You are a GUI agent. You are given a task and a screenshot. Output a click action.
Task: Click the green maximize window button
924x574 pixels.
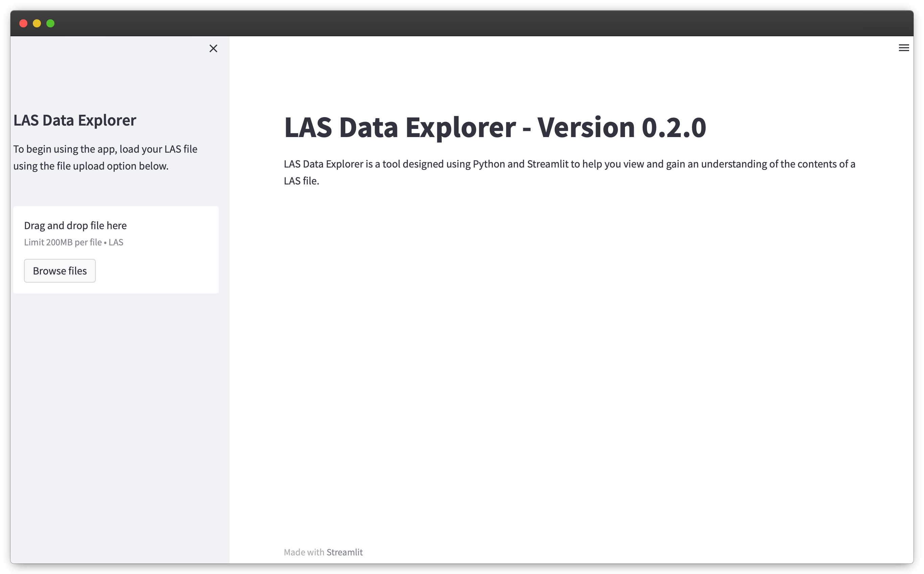[50, 24]
